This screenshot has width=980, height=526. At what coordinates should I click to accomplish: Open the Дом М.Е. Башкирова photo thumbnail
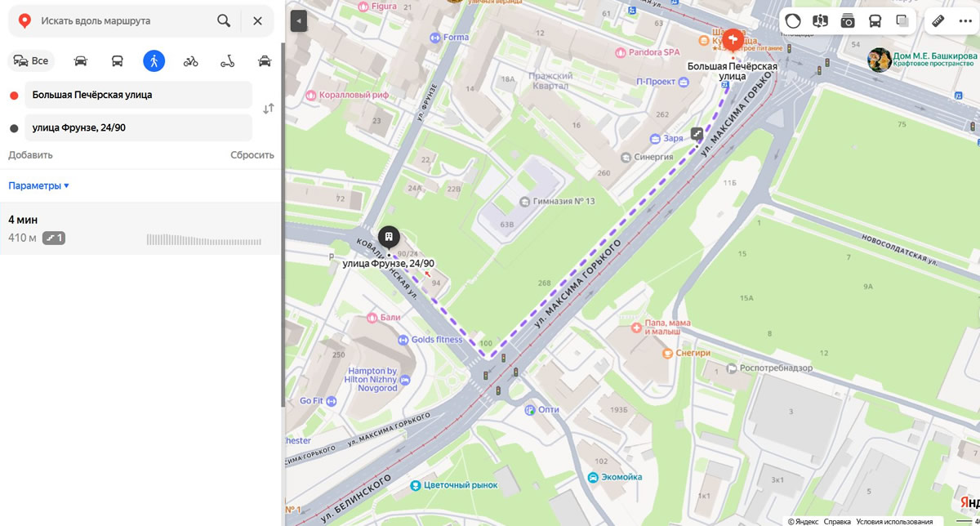pos(880,60)
